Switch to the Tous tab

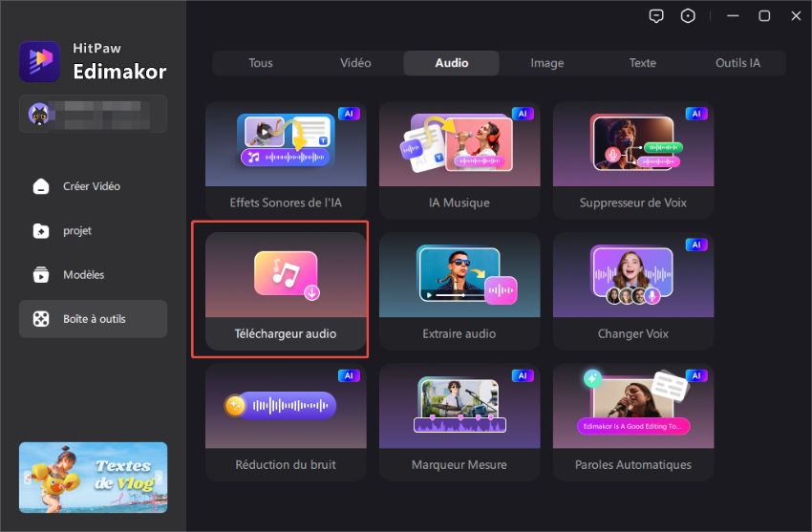click(x=261, y=63)
